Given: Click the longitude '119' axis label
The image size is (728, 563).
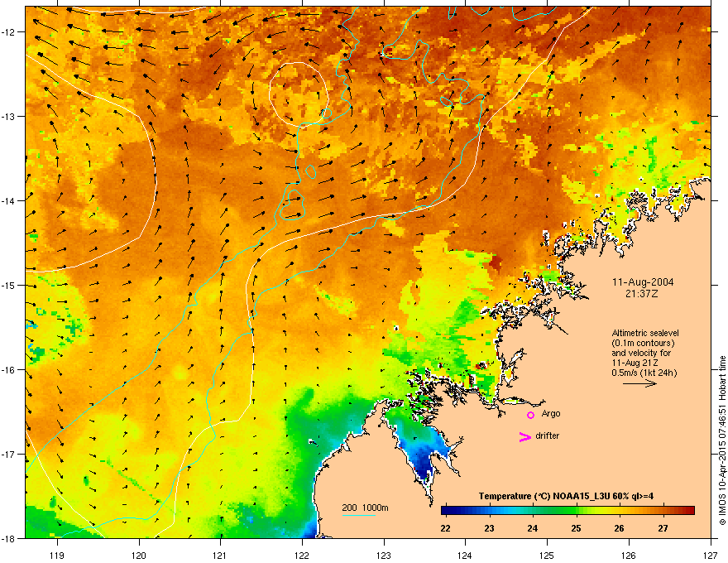Looking at the screenshot, I should click(57, 555).
